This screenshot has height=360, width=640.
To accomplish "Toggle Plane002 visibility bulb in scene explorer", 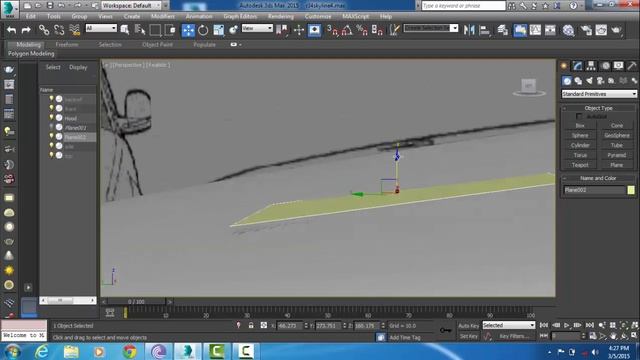I will pyautogui.click(x=51, y=136).
